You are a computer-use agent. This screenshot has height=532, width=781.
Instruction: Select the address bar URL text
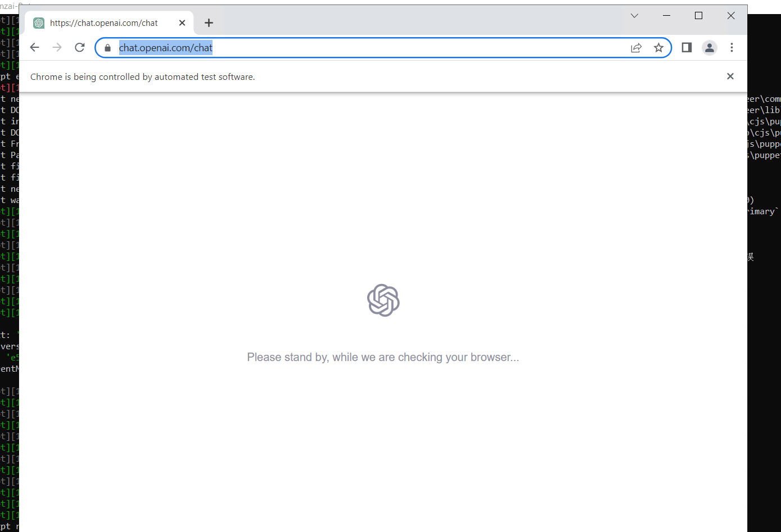tap(165, 47)
